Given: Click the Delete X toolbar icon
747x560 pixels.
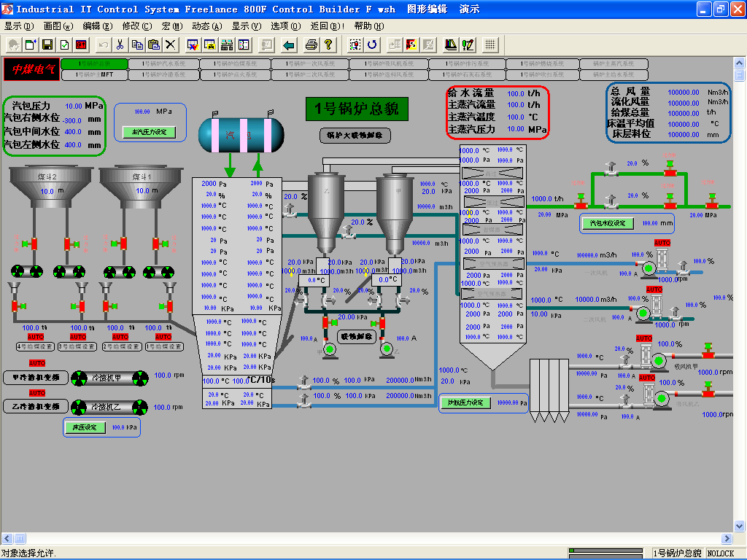Looking at the screenshot, I should [x=171, y=44].
